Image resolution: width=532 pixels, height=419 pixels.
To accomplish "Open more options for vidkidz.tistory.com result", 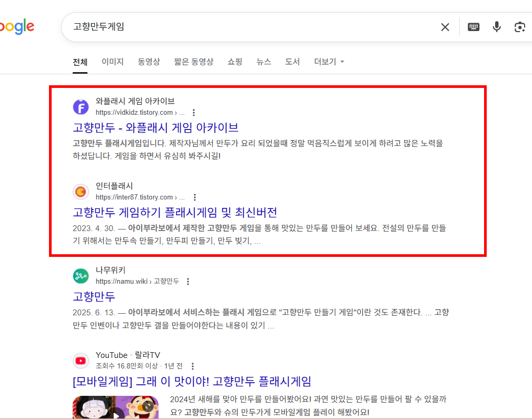I will coord(193,113).
